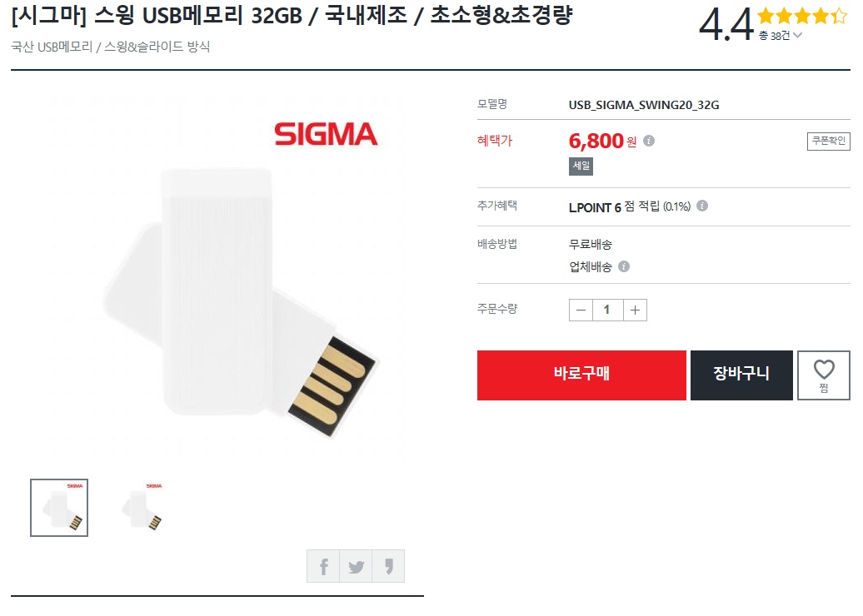Increase order quantity with plus button

(635, 310)
